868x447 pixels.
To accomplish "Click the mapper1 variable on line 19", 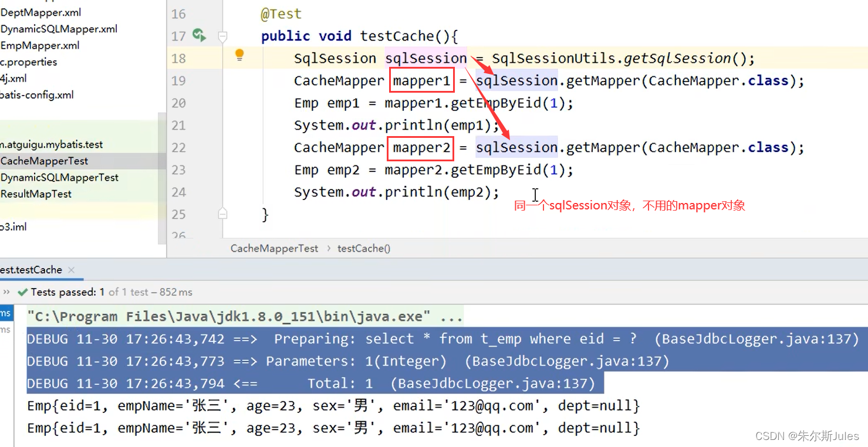I will click(421, 80).
